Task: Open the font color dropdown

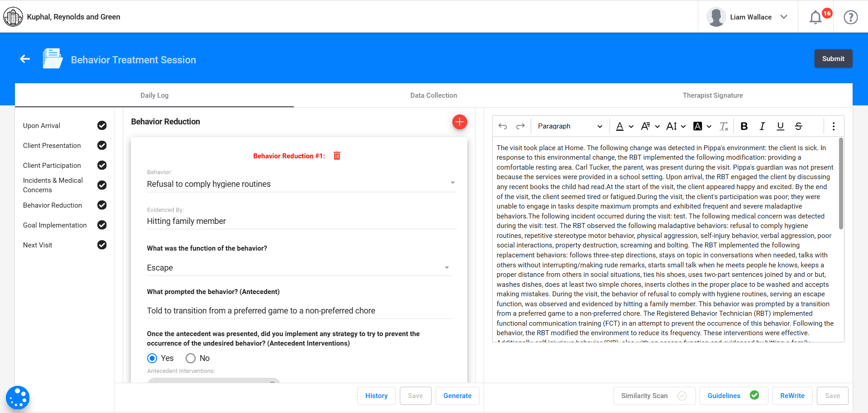Action: pos(624,126)
